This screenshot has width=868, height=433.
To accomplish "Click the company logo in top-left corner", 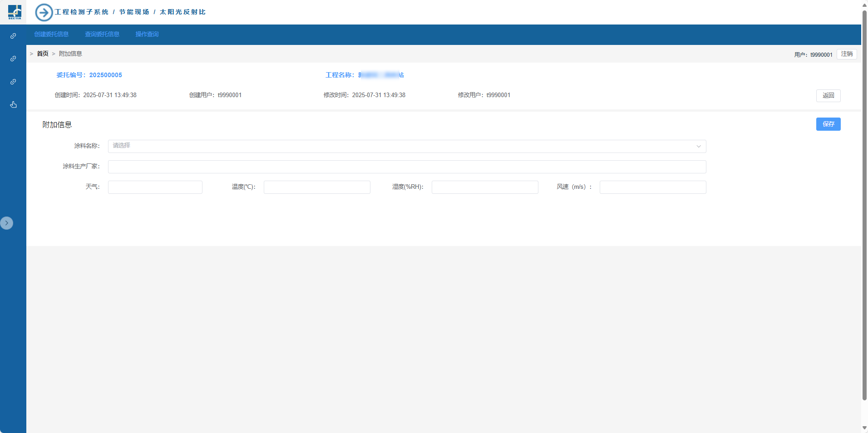I will tap(15, 12).
